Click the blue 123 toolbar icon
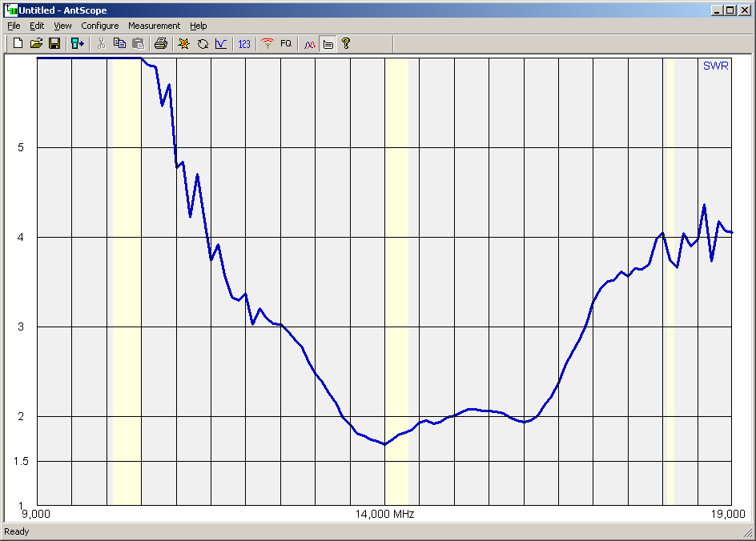 coord(244,43)
